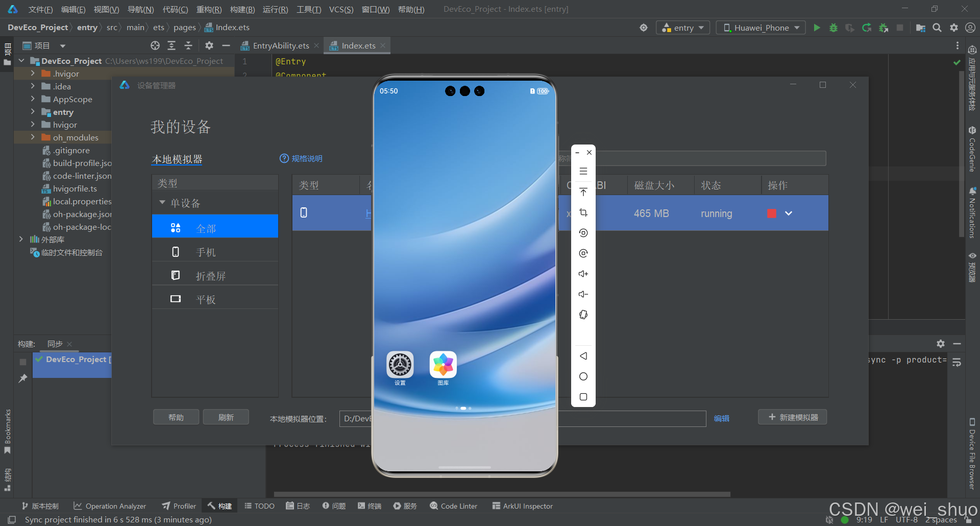Select the 折叠屏 device type

215,276
